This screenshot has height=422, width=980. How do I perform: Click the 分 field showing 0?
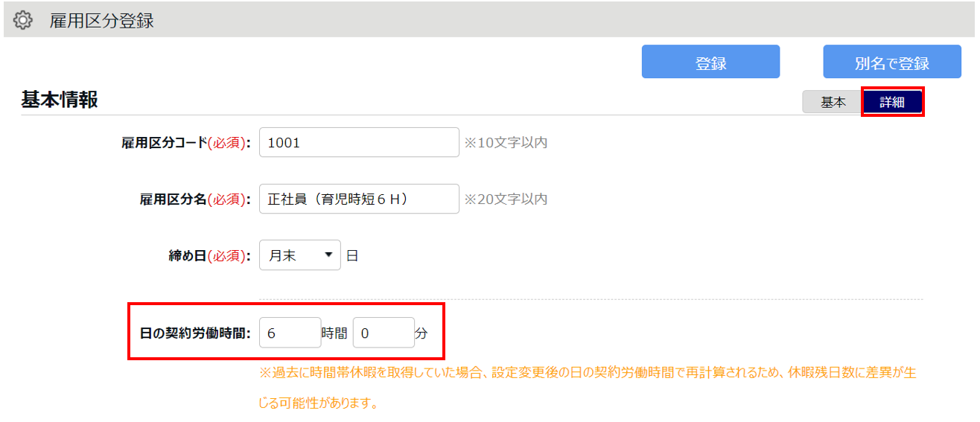pos(384,333)
